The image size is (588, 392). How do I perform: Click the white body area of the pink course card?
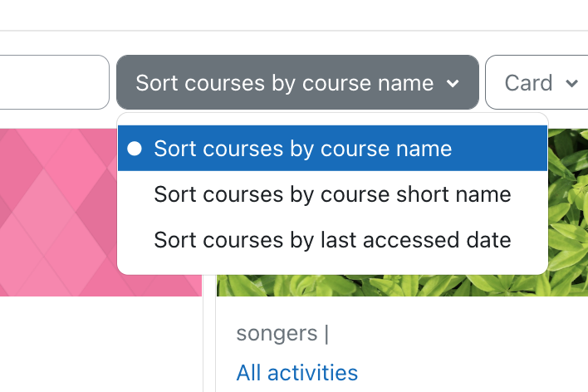coord(100,344)
